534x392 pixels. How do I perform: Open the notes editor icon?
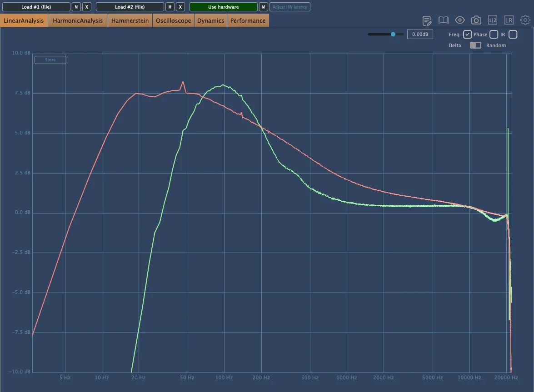pos(427,20)
